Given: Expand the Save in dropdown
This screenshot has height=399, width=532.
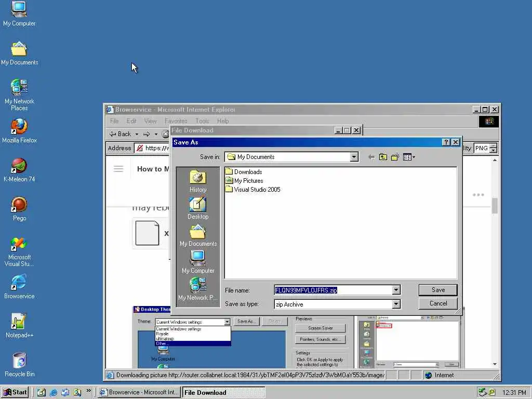Looking at the screenshot, I should 354,157.
